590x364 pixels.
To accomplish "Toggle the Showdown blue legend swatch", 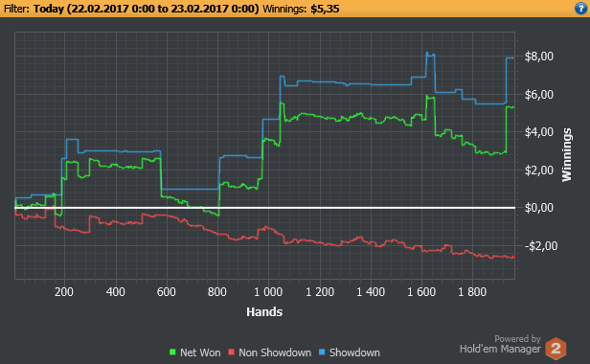I will [x=322, y=353].
